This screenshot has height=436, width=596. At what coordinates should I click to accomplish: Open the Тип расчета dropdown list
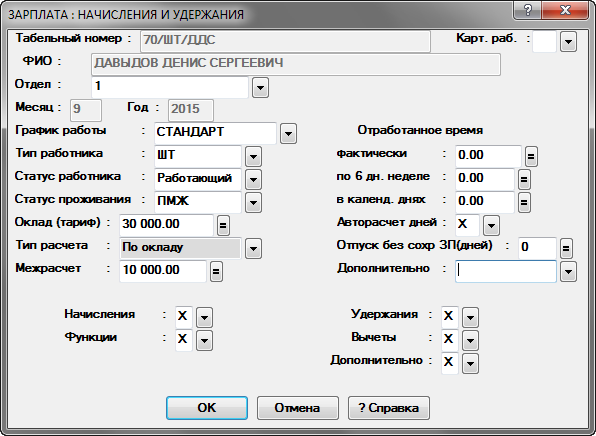pos(254,249)
